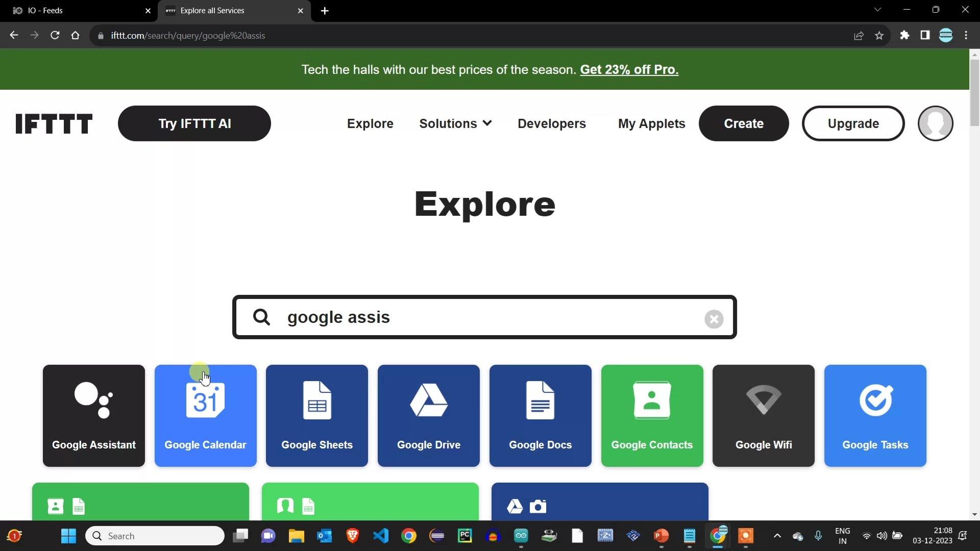Click the Try IFTTT AI button
The image size is (980, 551).
[x=194, y=123]
